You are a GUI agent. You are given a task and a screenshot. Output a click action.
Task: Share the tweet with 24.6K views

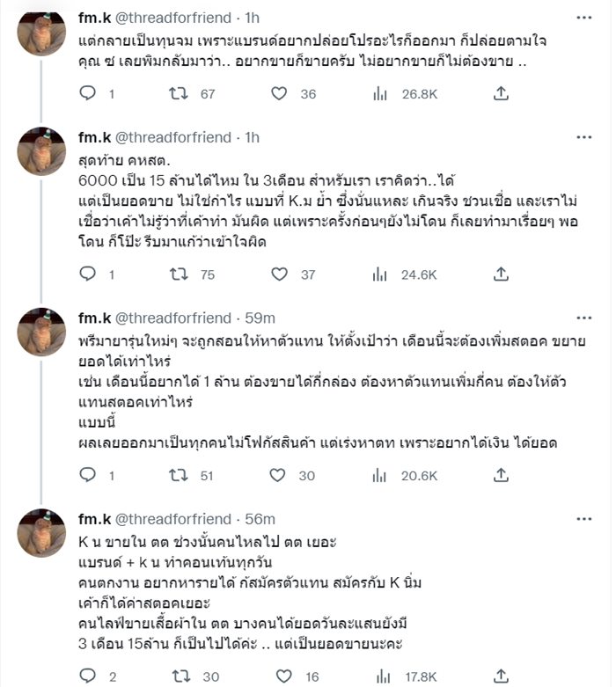pyautogui.click(x=501, y=274)
